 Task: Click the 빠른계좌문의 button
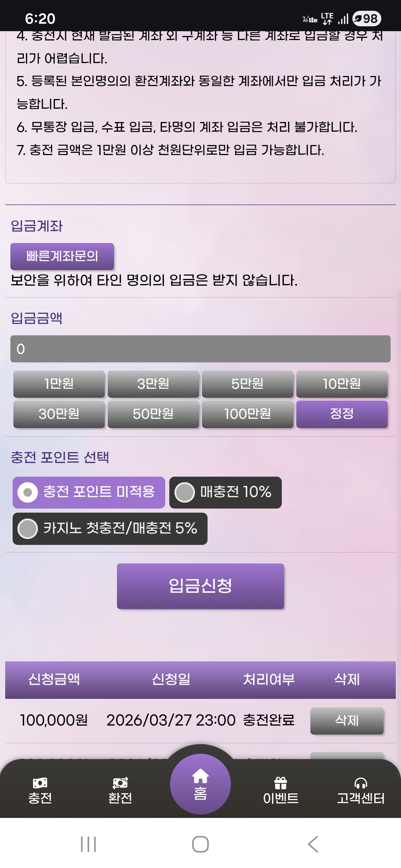tap(62, 256)
